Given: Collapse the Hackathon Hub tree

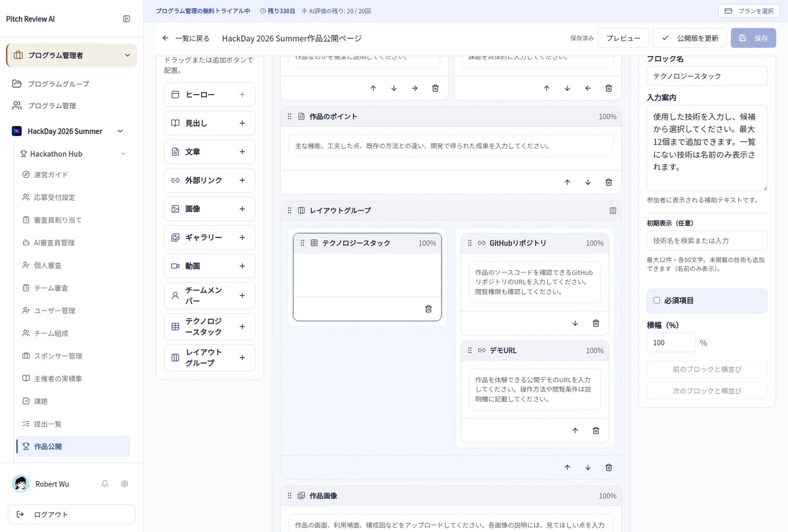Looking at the screenshot, I should click(123, 154).
